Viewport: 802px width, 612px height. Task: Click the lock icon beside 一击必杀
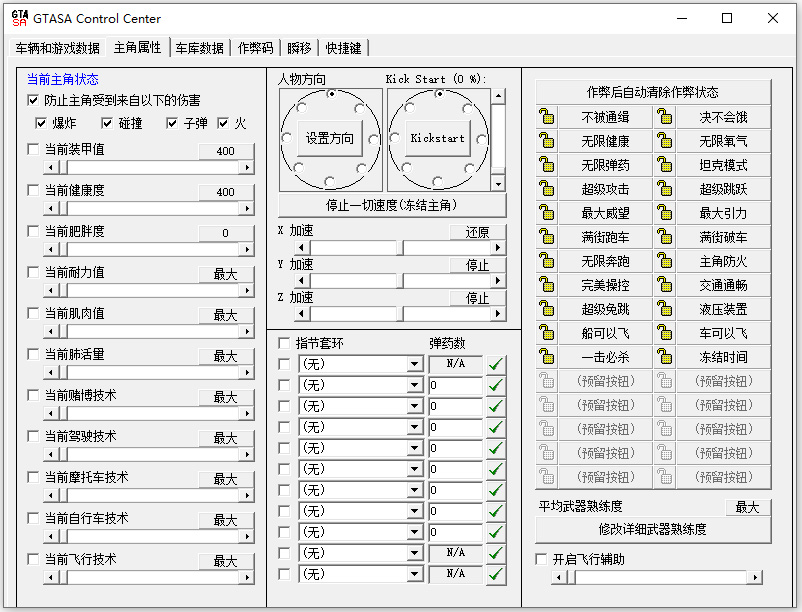547,357
